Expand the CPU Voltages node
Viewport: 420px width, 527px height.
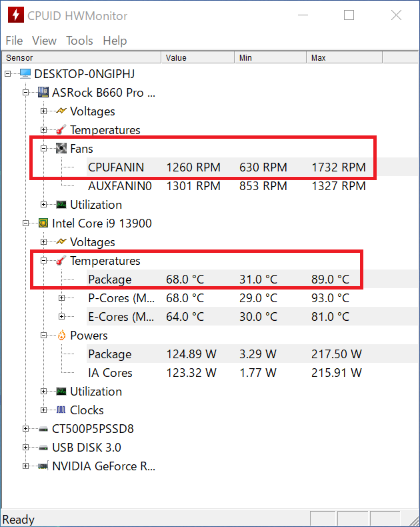(x=43, y=241)
